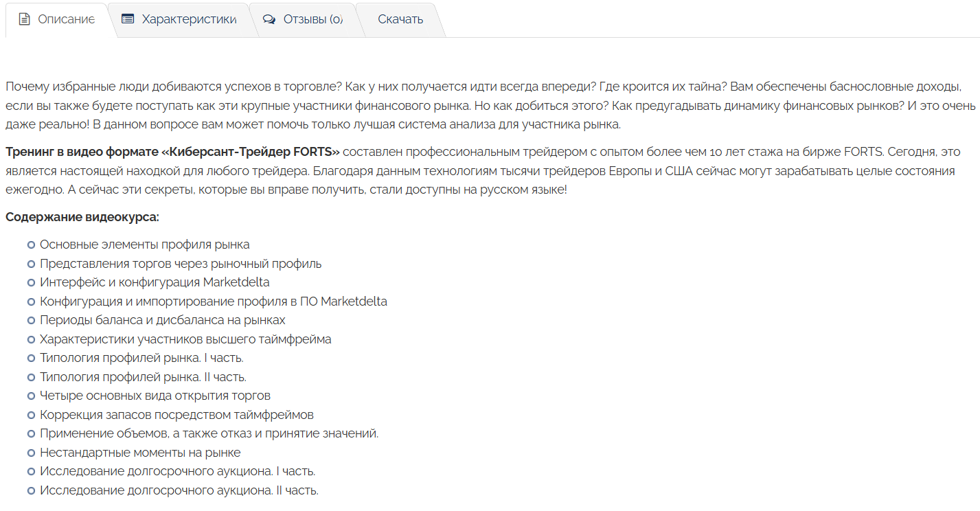Screen dimensions: 980x511
Task: Click list item Представления торгов через рыночный профиль
Action: click(181, 264)
